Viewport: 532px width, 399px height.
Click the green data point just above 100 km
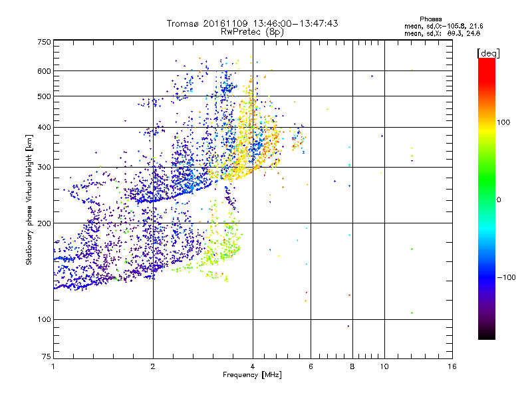coord(412,313)
